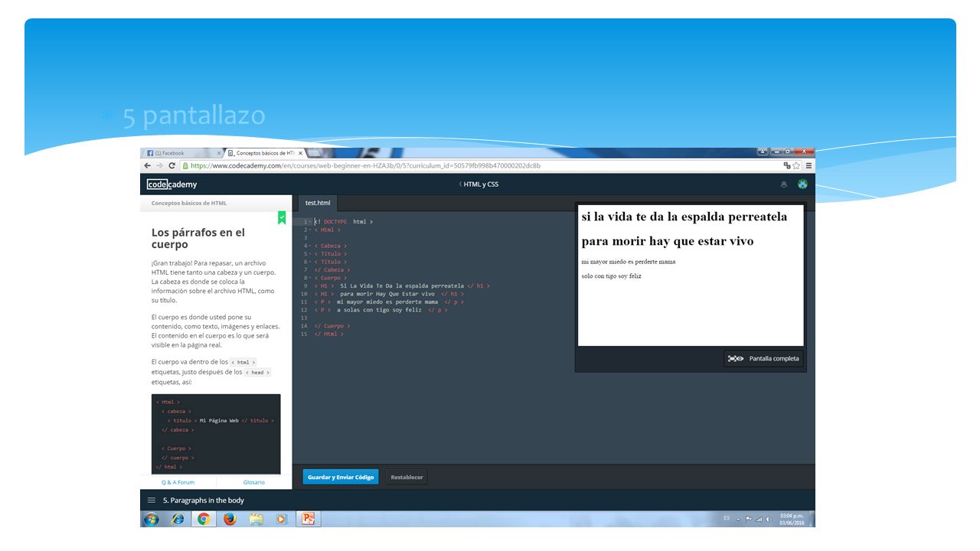
Task: Click '</ Cuerpo >' on code line 14
Action: pyautogui.click(x=332, y=326)
